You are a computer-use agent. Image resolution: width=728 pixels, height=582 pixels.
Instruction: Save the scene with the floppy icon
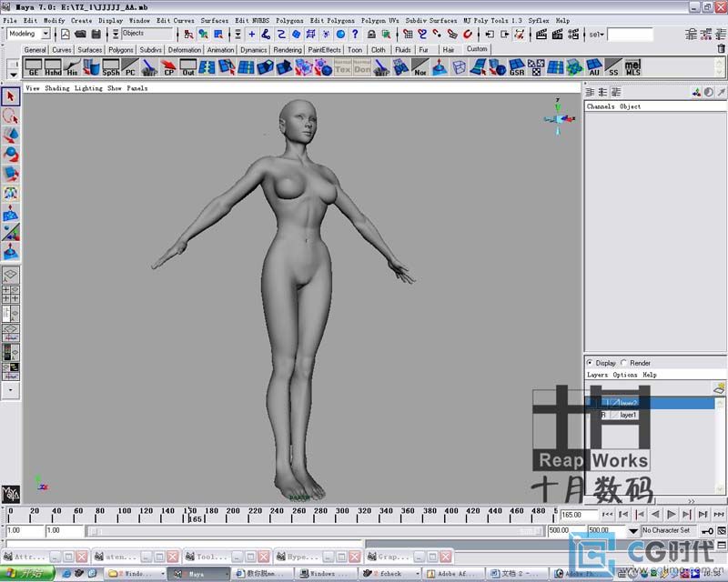tap(96, 35)
